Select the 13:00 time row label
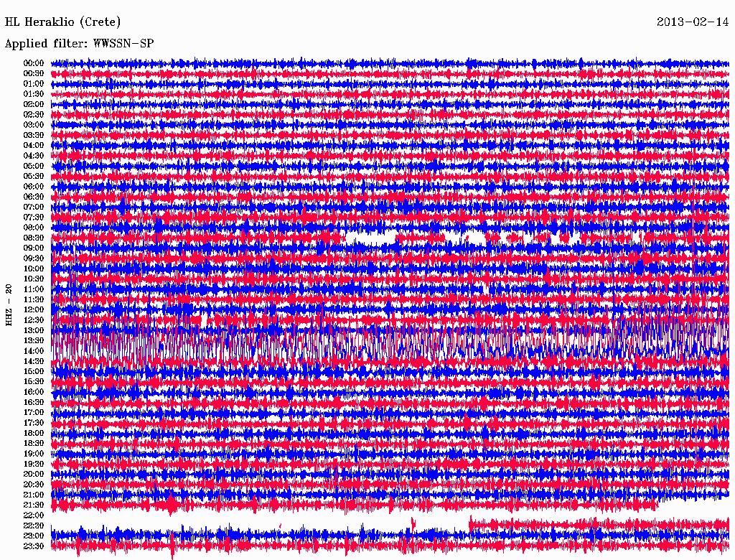The height and width of the screenshot is (560, 735). [34, 330]
